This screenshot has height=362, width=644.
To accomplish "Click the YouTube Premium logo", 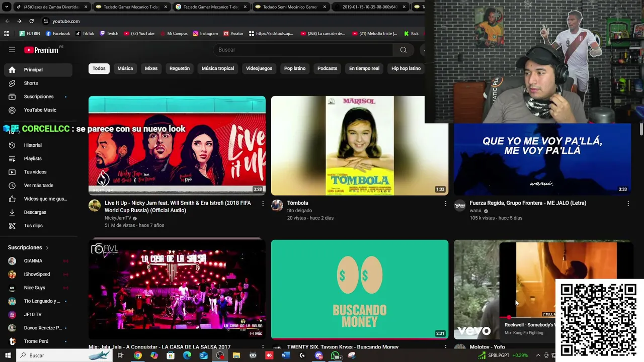I will point(41,50).
